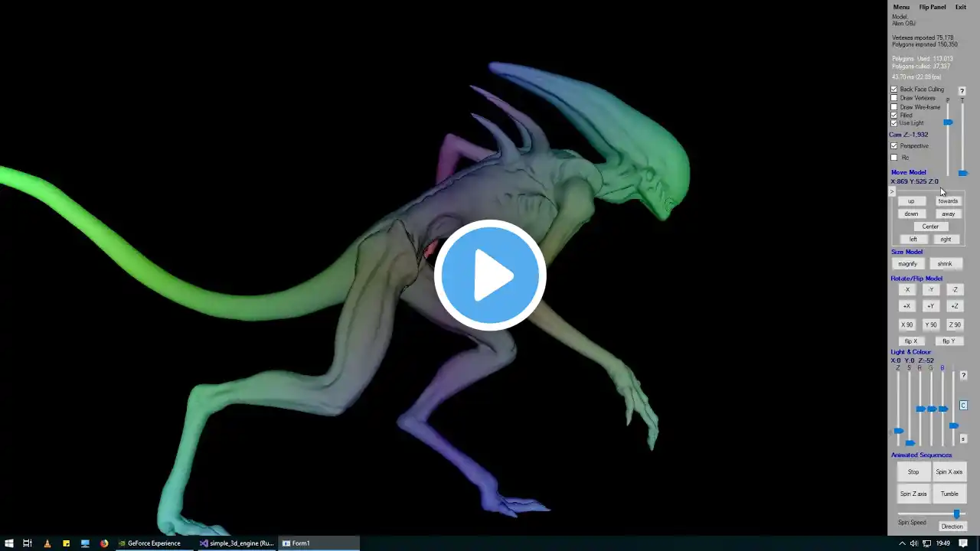Rotate the model 90 degrees on Z

click(x=955, y=325)
